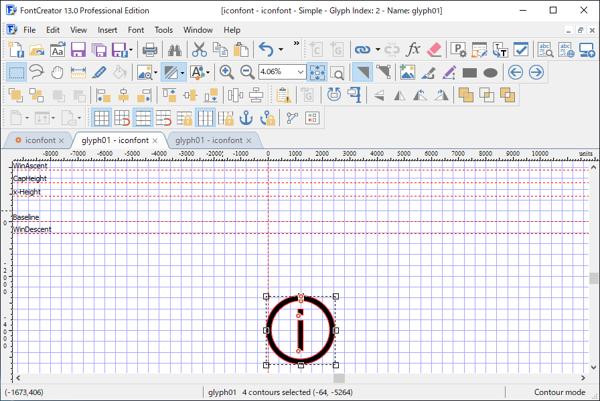600x401 pixels.
Task: Toggle the Zoom to Fit button
Action: (317, 72)
